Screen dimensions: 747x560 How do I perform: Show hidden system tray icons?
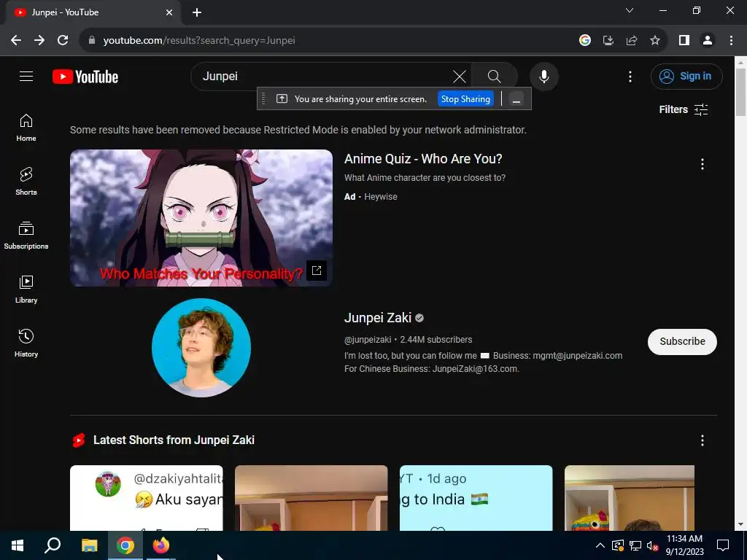click(600, 545)
